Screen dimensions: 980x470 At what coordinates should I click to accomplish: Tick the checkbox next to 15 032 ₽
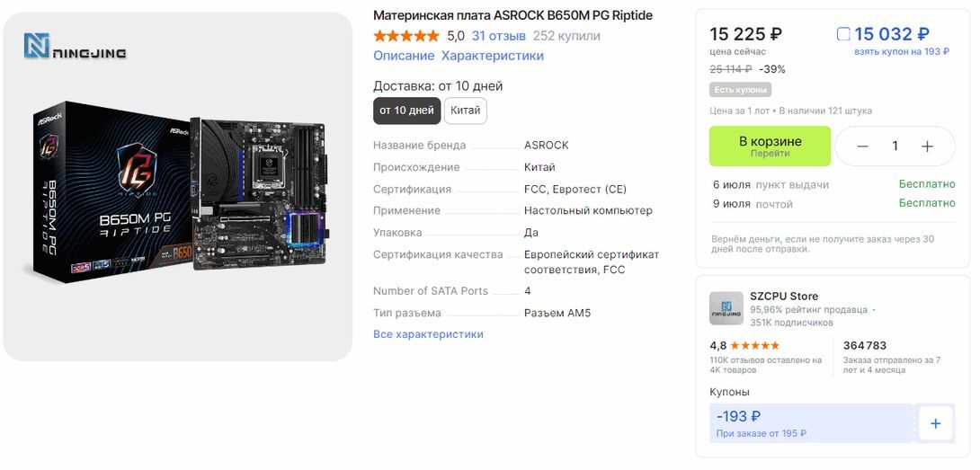(x=843, y=34)
